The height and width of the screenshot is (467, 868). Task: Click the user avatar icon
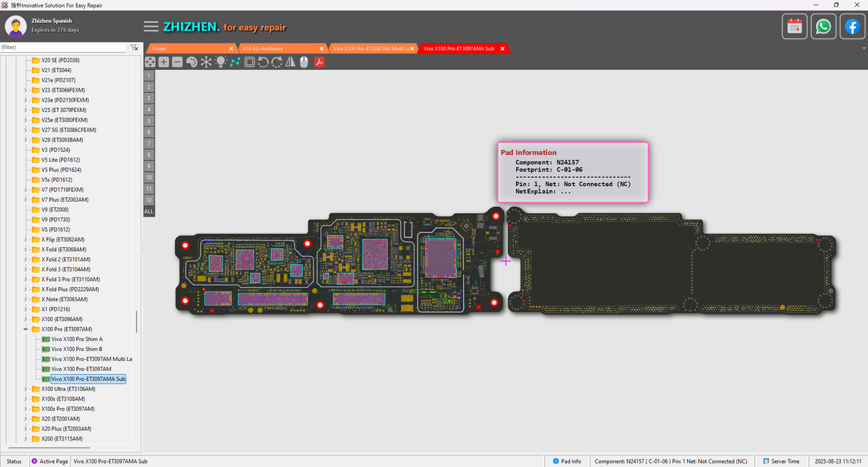[x=16, y=26]
